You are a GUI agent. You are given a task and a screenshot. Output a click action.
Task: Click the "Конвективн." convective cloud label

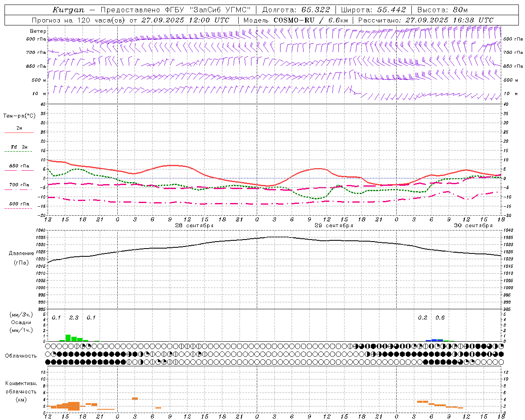tap(21, 383)
